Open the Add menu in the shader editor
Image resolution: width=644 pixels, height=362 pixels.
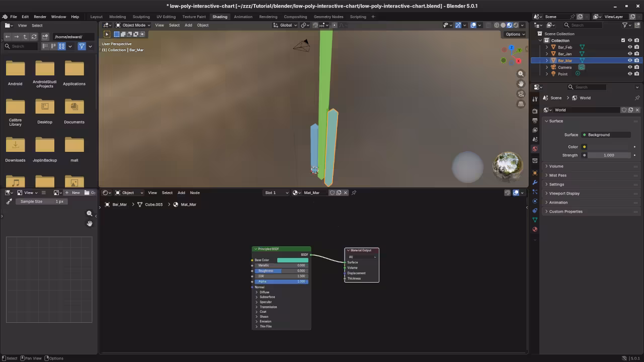[x=181, y=193]
